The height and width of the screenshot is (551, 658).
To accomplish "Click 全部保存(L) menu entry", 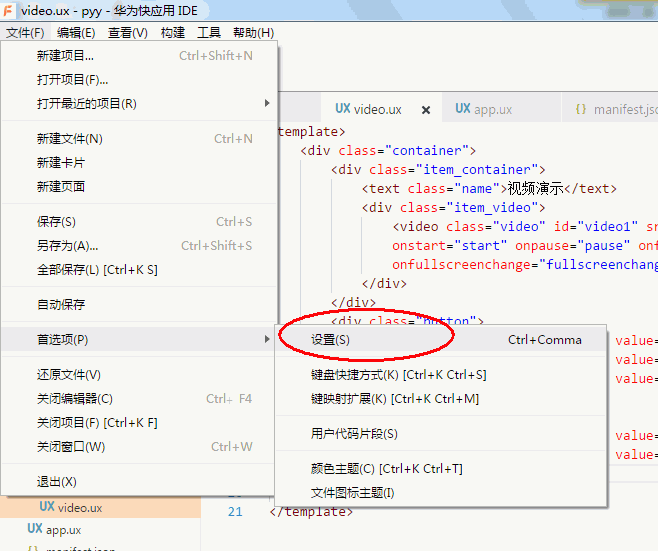I will (x=139, y=270).
